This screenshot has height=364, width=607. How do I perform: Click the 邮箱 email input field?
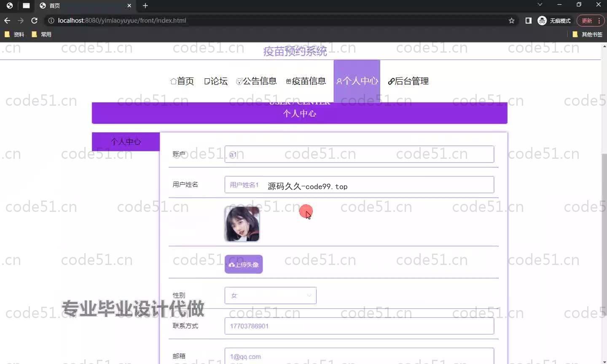[x=359, y=356]
